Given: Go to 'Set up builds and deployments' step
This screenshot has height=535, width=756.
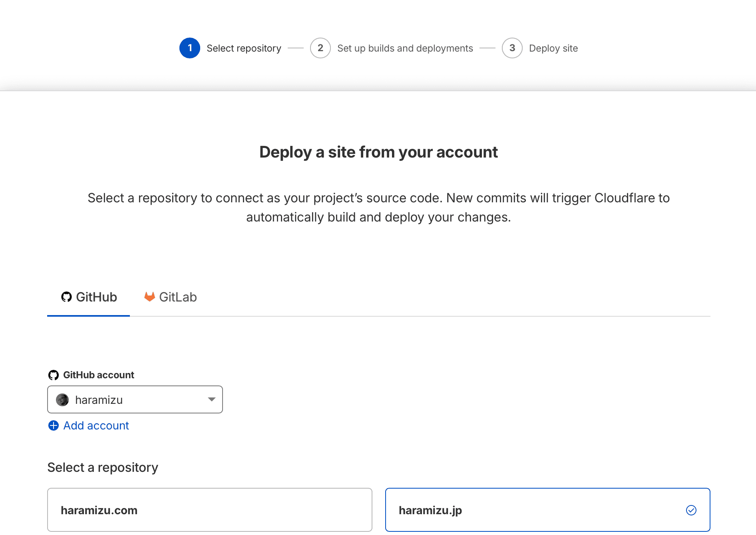Looking at the screenshot, I should point(405,48).
